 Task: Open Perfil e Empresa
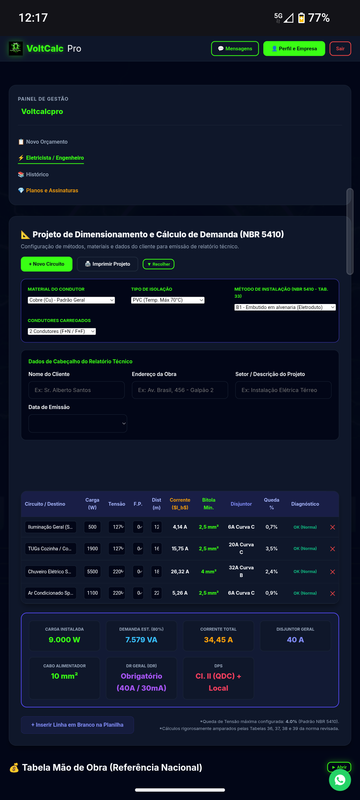(x=294, y=48)
